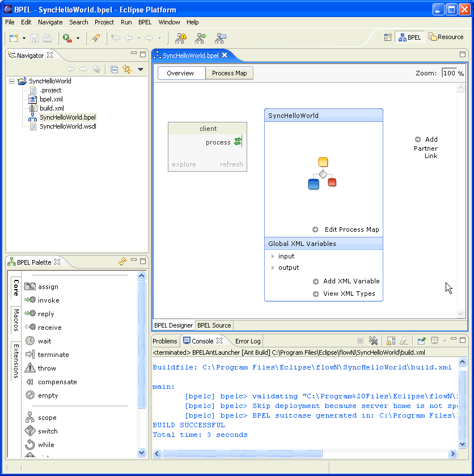The width and height of the screenshot is (474, 476).
Task: Select the invoke activity in the palette
Action: coord(42,300)
